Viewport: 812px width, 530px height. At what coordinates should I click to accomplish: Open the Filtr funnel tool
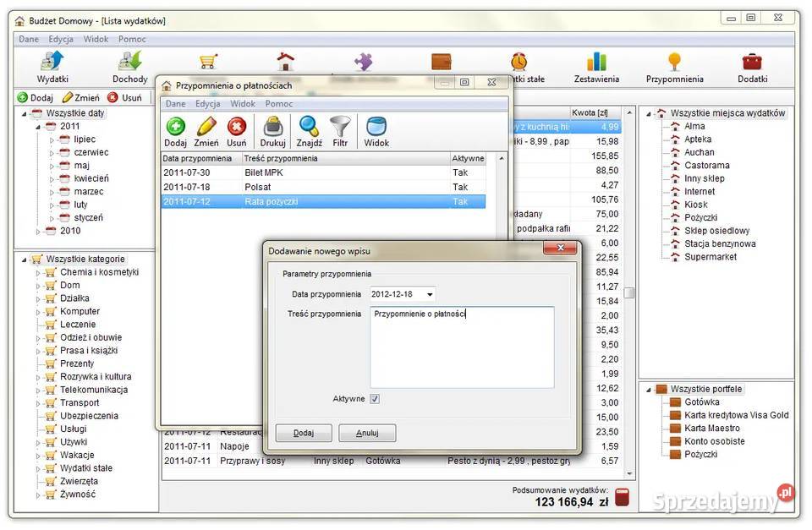[340, 131]
